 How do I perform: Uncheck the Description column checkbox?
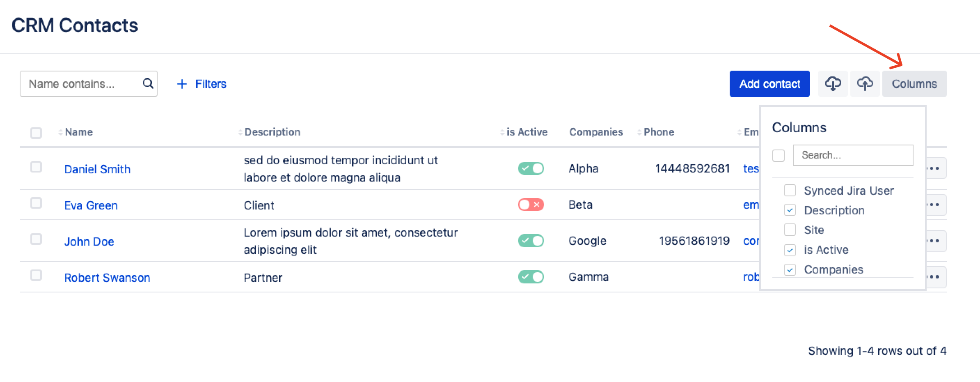click(x=790, y=210)
